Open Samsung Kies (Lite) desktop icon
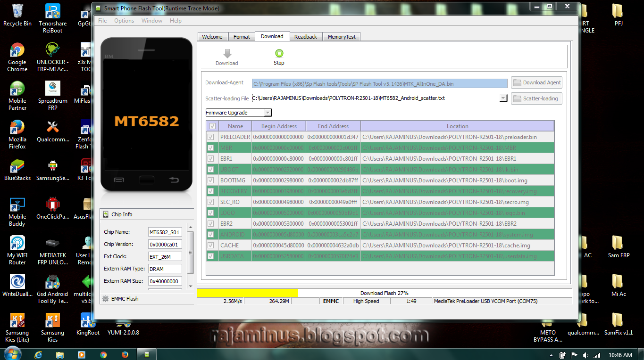 coord(17,327)
